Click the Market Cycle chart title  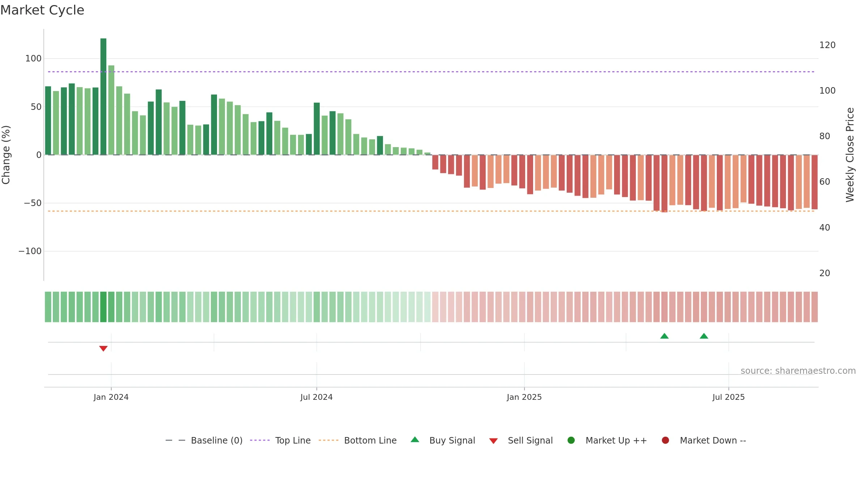click(42, 10)
